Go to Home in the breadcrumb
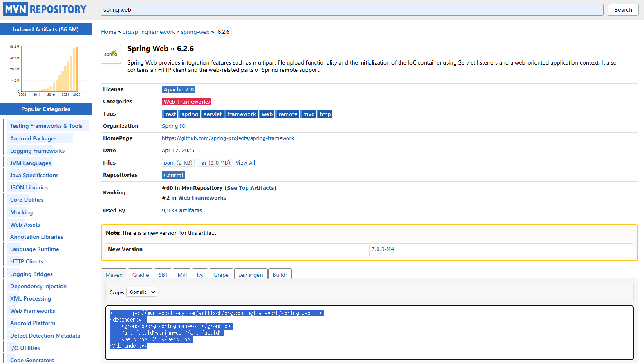644x363 pixels. [x=109, y=32]
